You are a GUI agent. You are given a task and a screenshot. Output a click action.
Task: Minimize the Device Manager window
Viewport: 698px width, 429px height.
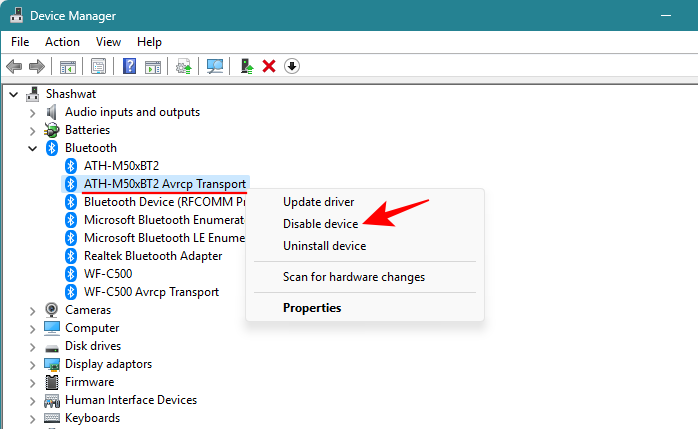tap(666, 16)
